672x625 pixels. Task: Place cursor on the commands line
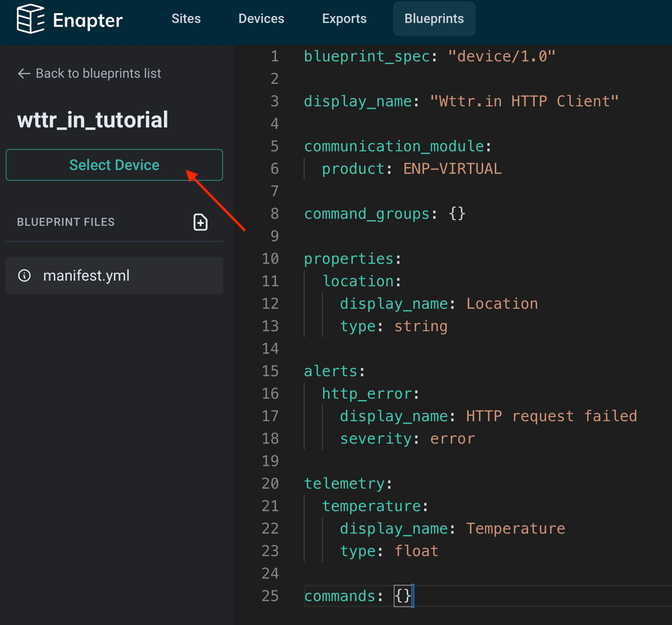[339, 596]
